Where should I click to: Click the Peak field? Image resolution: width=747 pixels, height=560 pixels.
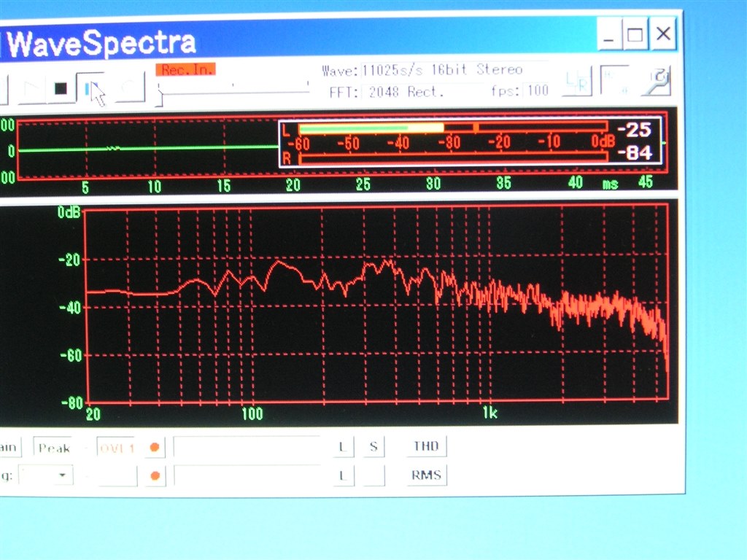53,448
